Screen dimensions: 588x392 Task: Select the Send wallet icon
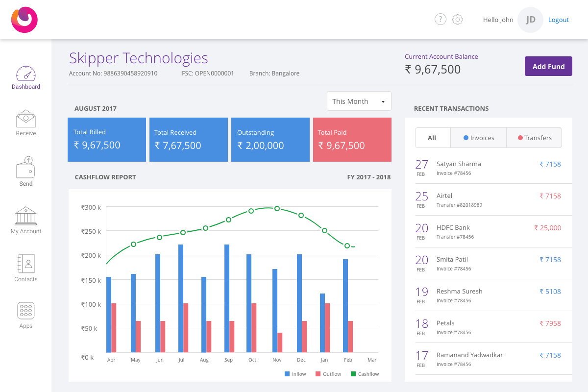pyautogui.click(x=26, y=168)
